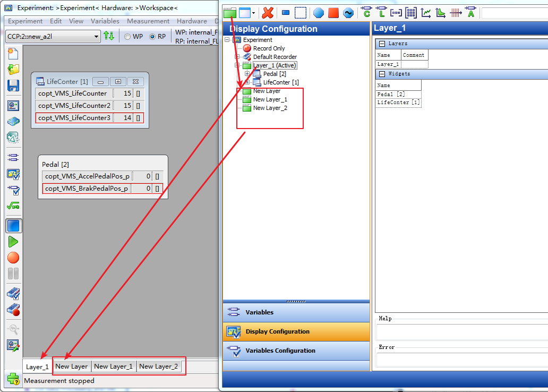Collapse the Experiment tree node
Viewport: 548px width, 392px height.
tap(227, 39)
